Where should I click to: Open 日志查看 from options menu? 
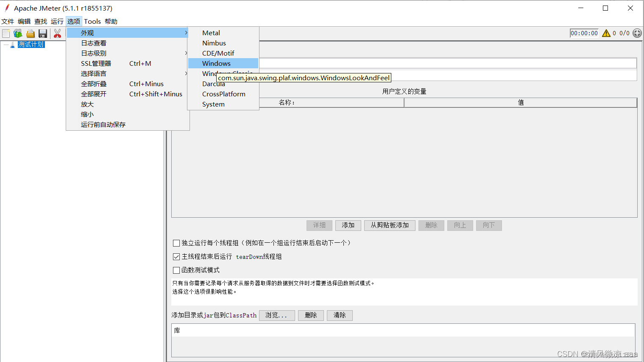click(128, 43)
